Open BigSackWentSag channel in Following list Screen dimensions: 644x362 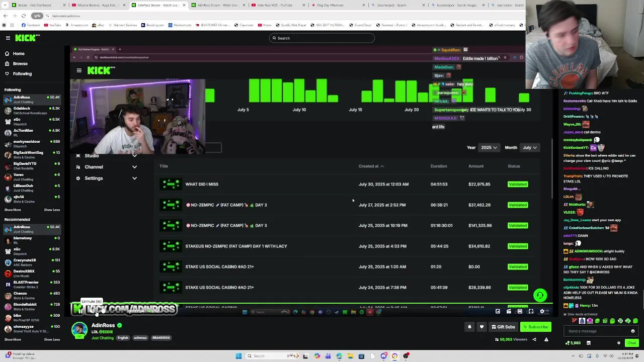coord(31,154)
